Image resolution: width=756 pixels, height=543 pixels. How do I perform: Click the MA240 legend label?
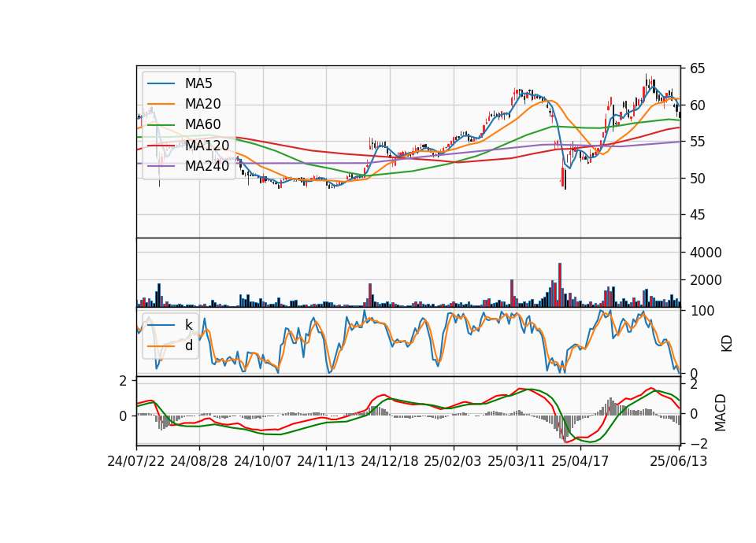pyautogui.click(x=207, y=166)
